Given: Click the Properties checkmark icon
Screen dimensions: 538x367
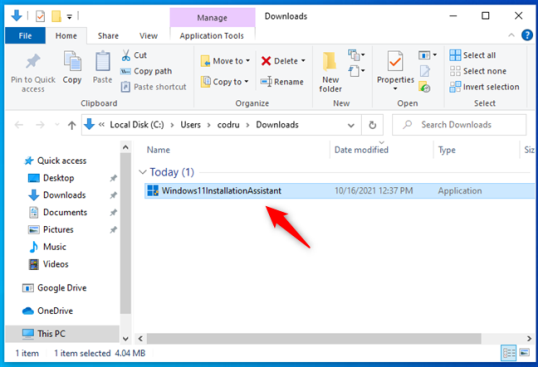Looking at the screenshot, I should [395, 61].
